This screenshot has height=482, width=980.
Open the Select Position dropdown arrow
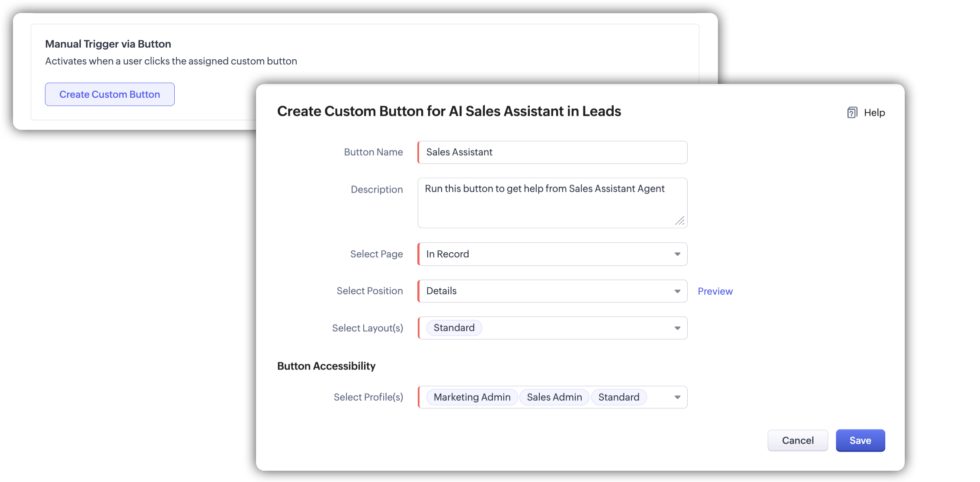(x=677, y=291)
